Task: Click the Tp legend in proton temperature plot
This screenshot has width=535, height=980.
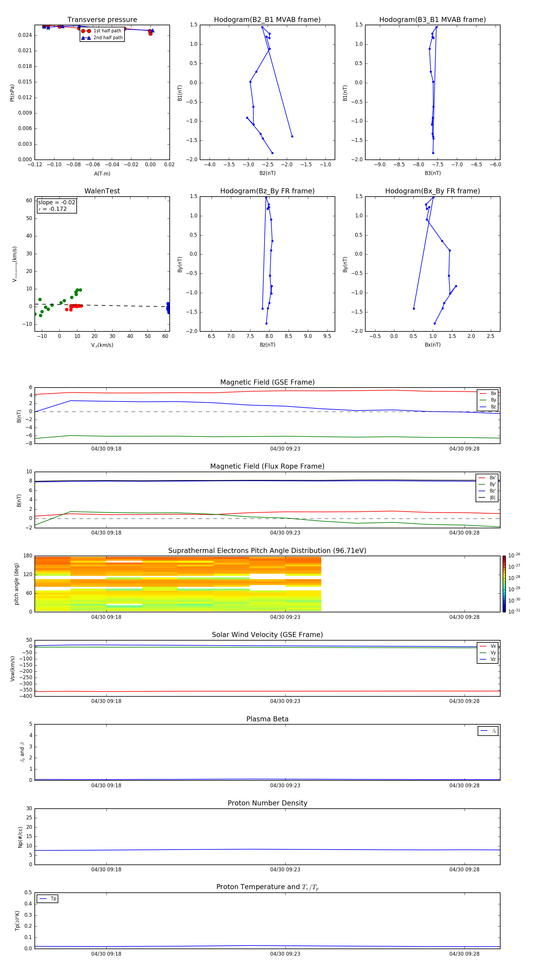Action: pyautogui.click(x=48, y=899)
